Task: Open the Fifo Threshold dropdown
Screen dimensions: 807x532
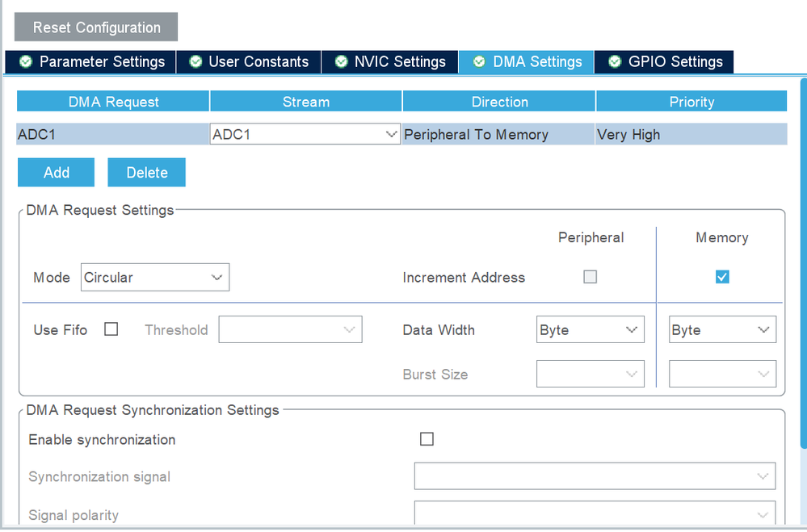Action: 290,329
